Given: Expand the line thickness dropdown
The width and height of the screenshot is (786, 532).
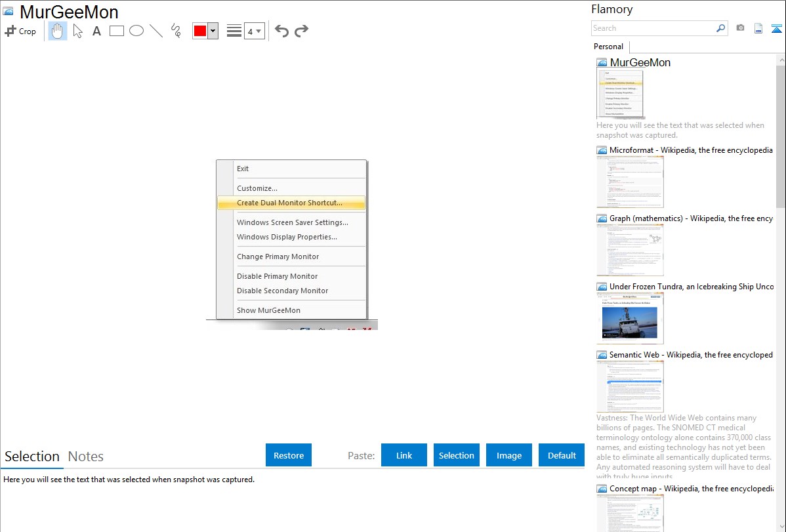Looking at the screenshot, I should pos(255,31).
